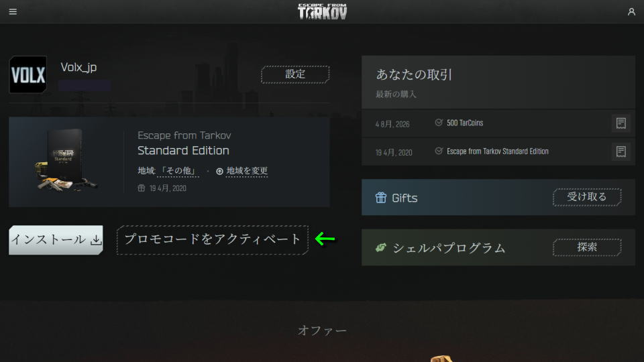Click 受け取る button in Gifts
Image resolution: width=644 pixels, height=362 pixels.
[x=587, y=197]
